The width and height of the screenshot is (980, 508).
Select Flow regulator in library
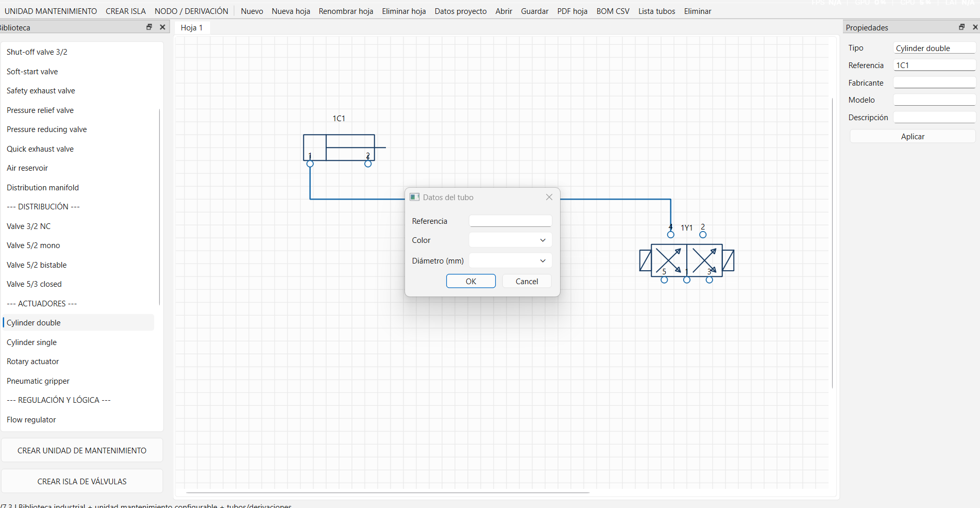78,419
